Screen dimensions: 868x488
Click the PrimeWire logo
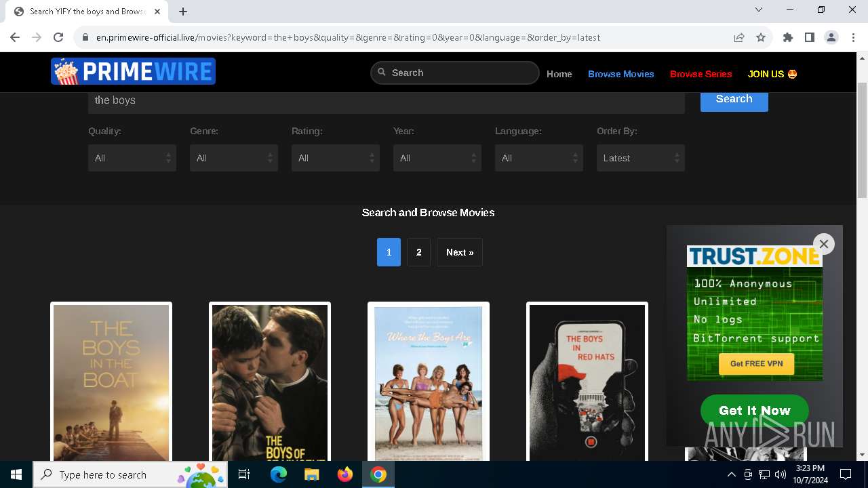[133, 71]
